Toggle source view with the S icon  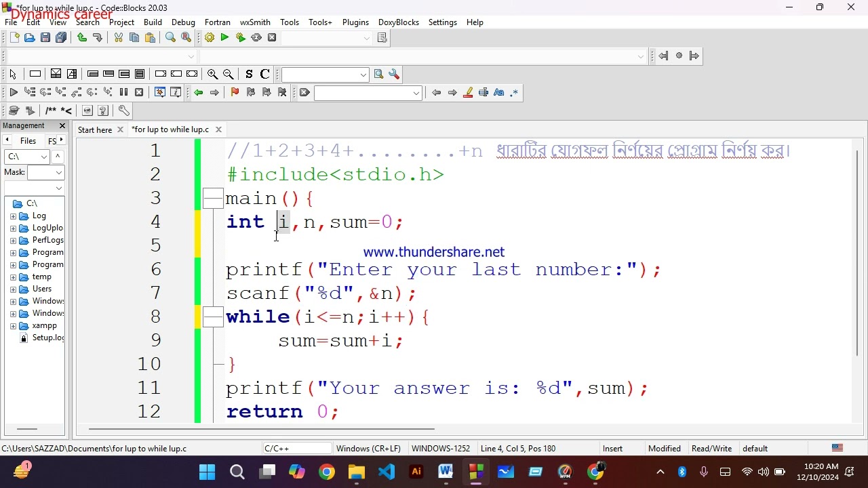click(x=249, y=75)
